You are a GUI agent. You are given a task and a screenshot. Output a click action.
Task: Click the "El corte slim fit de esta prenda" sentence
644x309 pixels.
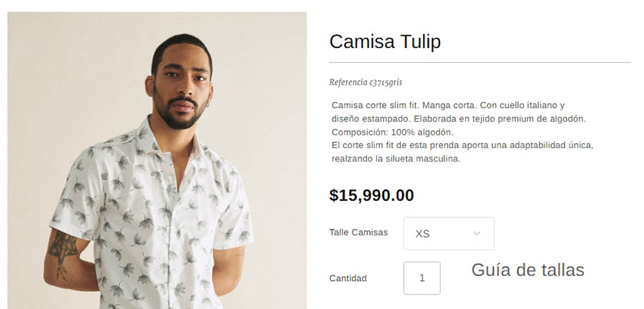(462, 145)
